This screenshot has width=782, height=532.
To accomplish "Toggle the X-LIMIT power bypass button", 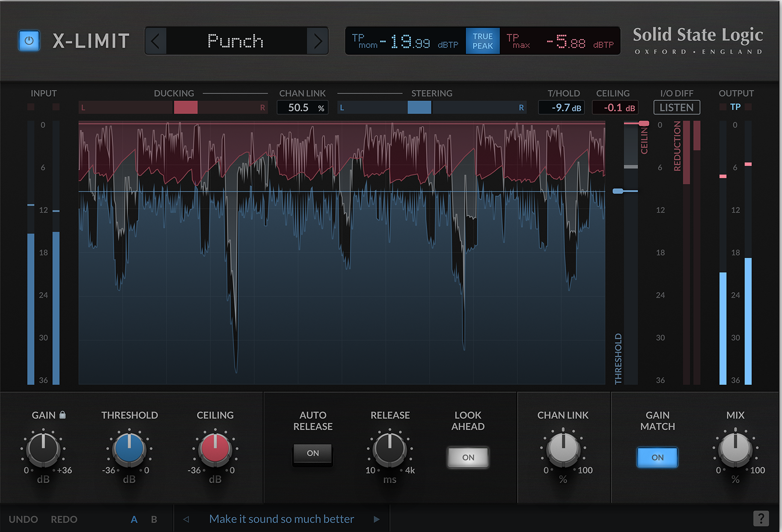I will click(x=29, y=41).
